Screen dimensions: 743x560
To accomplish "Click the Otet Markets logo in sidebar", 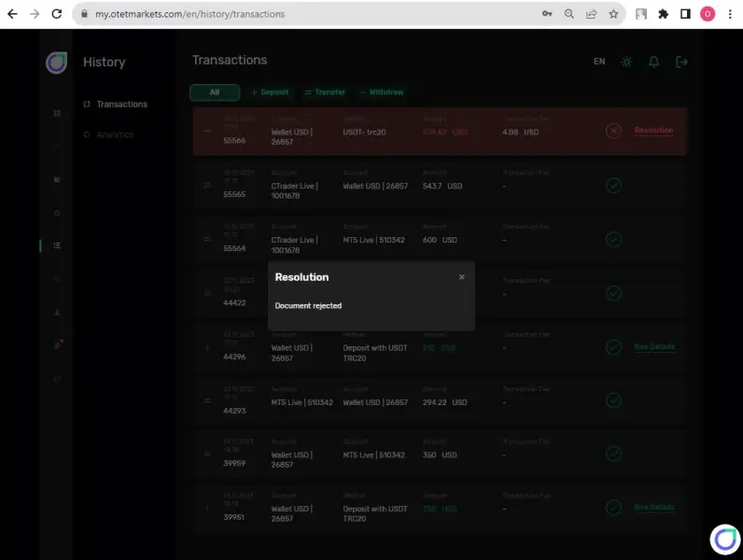I will (x=56, y=63).
